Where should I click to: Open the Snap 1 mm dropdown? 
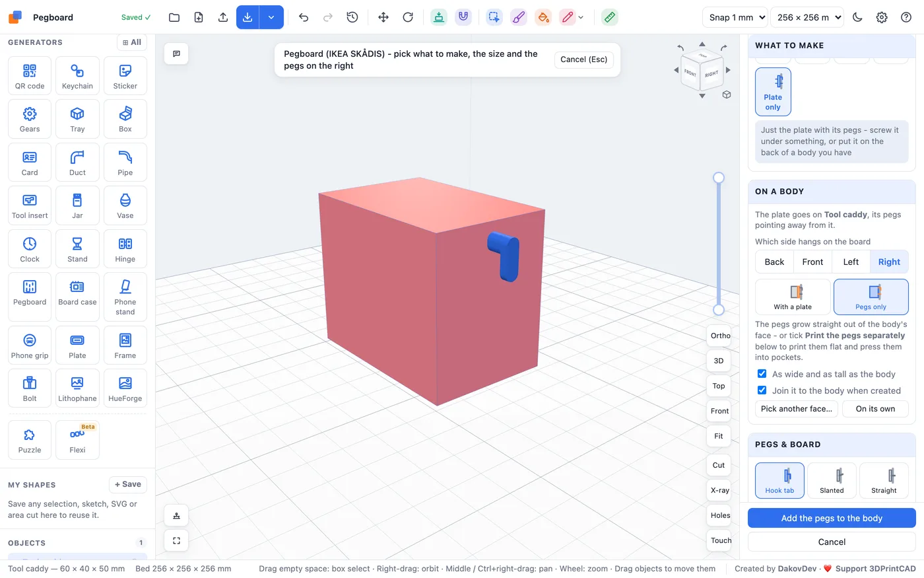[735, 17]
